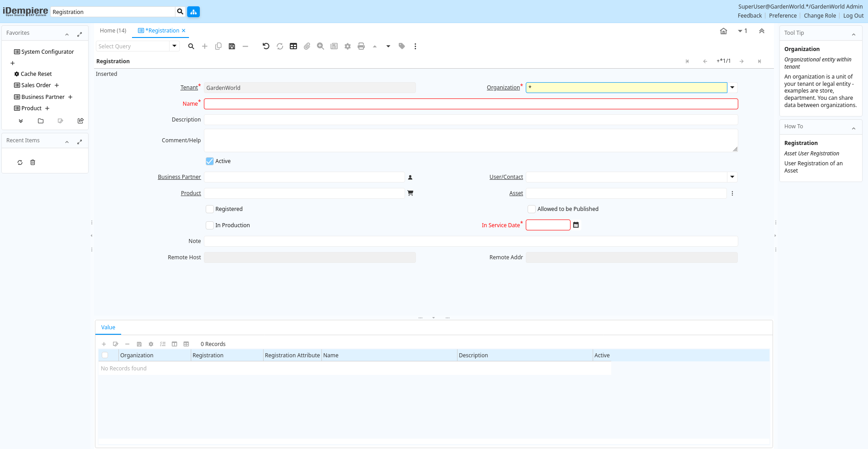Switch to the Home (14) tab

(x=113, y=31)
